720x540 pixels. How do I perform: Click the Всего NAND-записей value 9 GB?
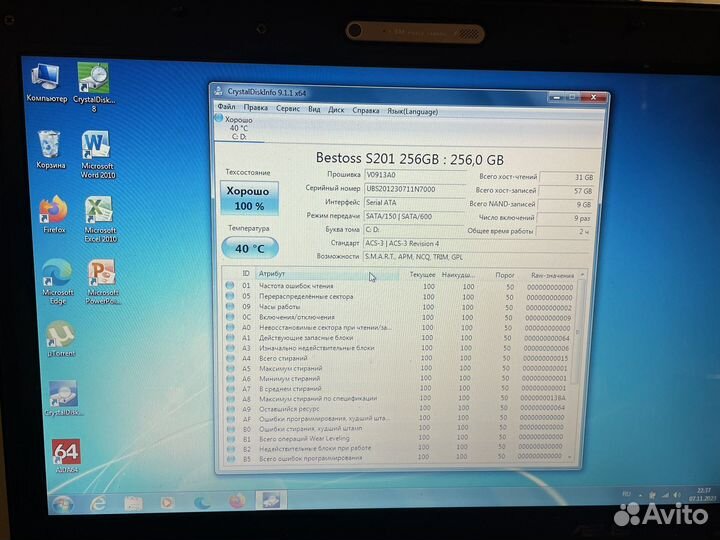tap(565, 205)
